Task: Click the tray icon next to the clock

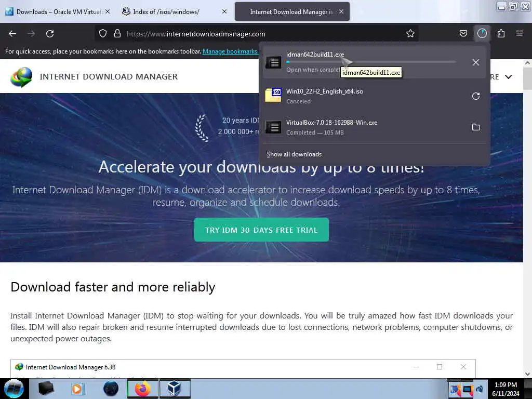Action: pyautogui.click(x=480, y=390)
